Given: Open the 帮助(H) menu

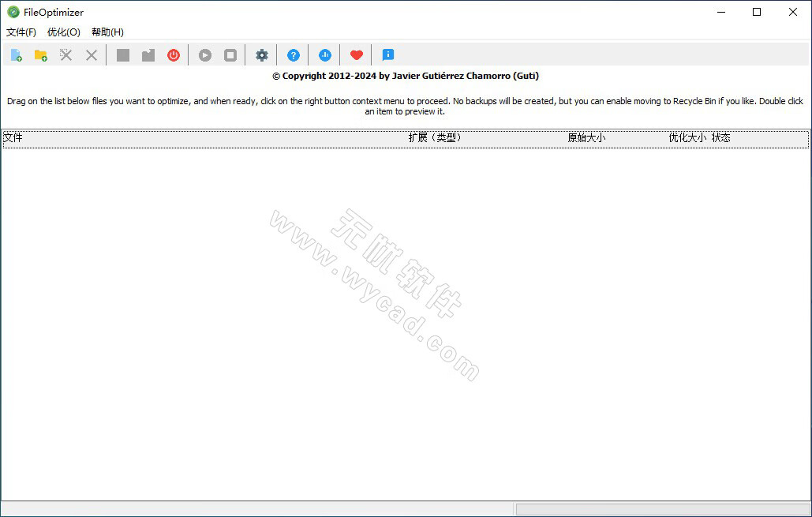Looking at the screenshot, I should [107, 32].
